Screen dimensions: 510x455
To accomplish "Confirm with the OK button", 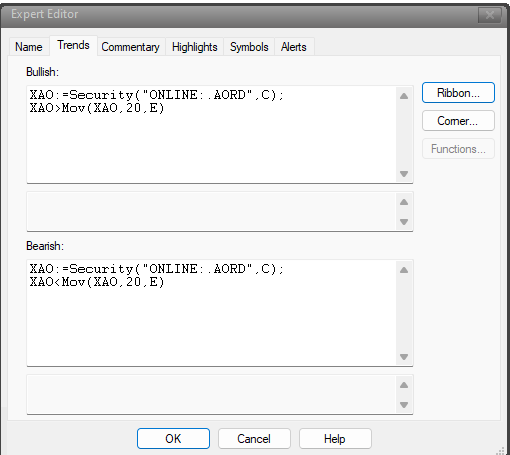I will (x=173, y=439).
